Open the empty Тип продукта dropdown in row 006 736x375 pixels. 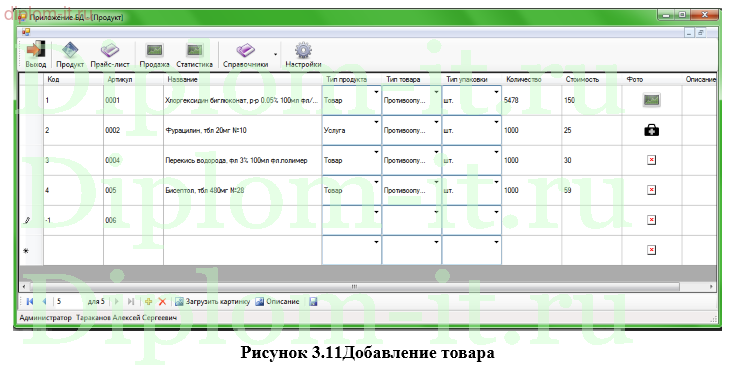pos(376,213)
